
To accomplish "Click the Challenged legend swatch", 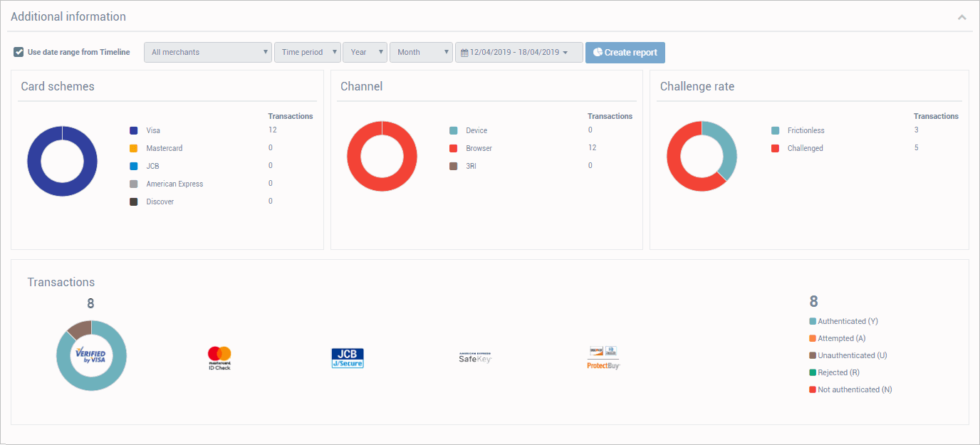I will (x=776, y=148).
